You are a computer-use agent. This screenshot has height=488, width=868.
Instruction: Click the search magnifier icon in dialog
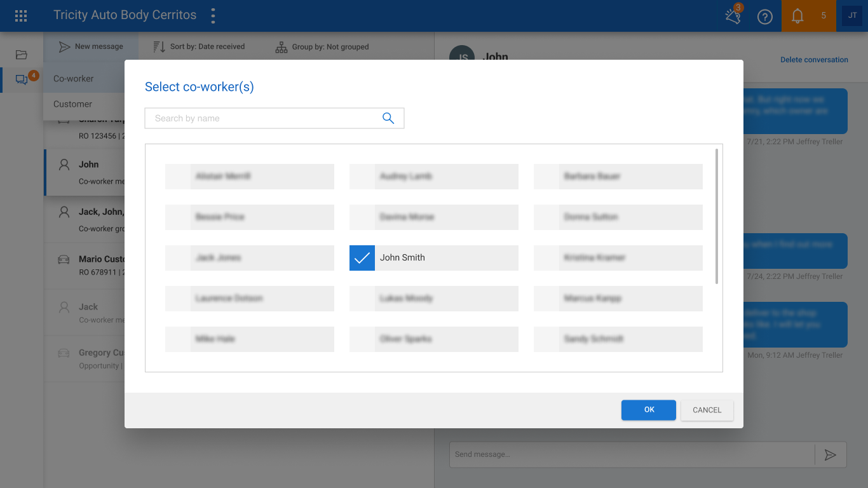[x=388, y=118]
